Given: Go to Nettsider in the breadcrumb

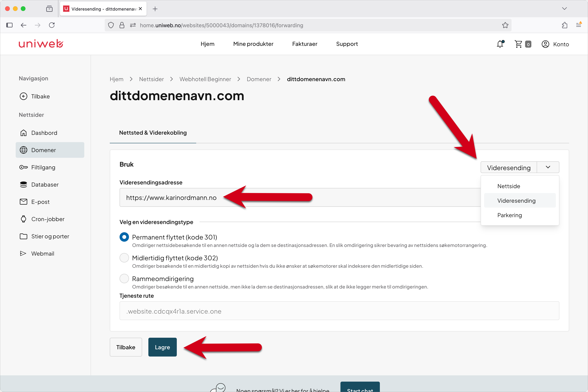Looking at the screenshot, I should click(x=152, y=79).
